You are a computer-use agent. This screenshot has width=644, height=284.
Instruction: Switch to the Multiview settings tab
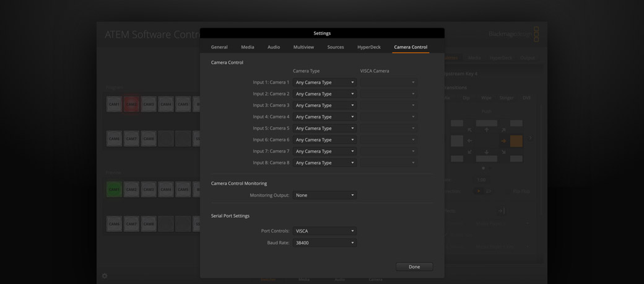coord(303,47)
